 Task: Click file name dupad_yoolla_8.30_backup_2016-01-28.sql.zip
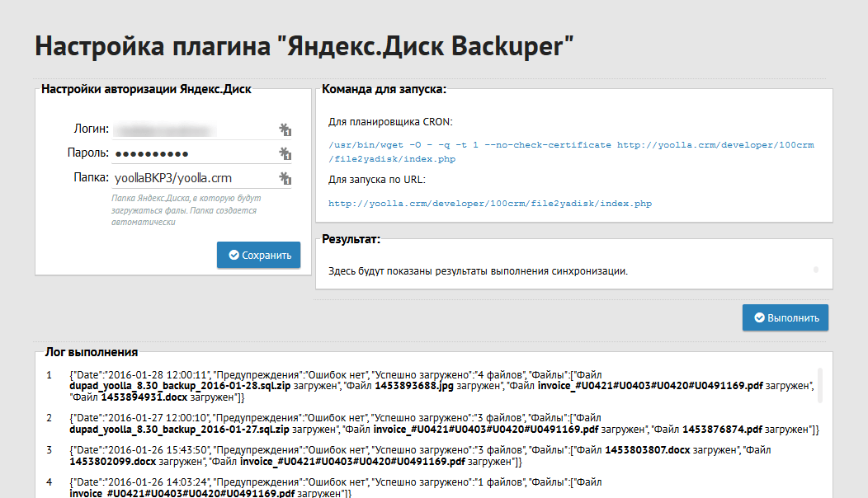pos(180,386)
